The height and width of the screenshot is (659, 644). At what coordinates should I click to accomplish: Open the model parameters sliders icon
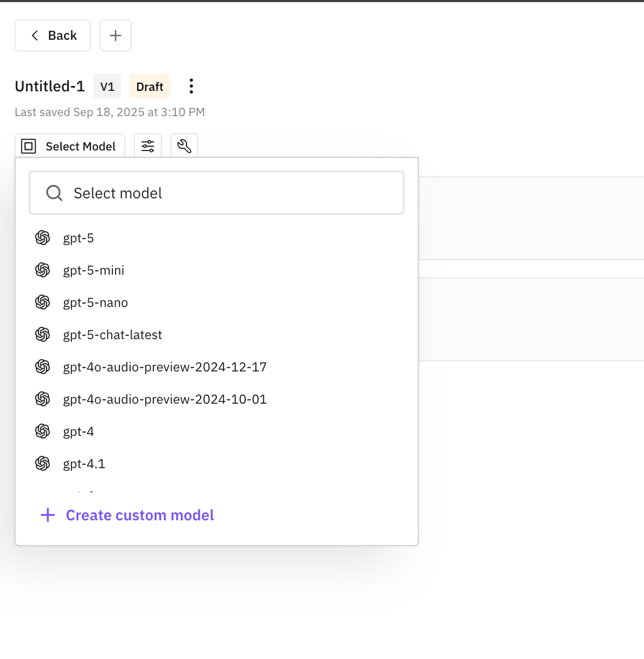click(x=148, y=146)
